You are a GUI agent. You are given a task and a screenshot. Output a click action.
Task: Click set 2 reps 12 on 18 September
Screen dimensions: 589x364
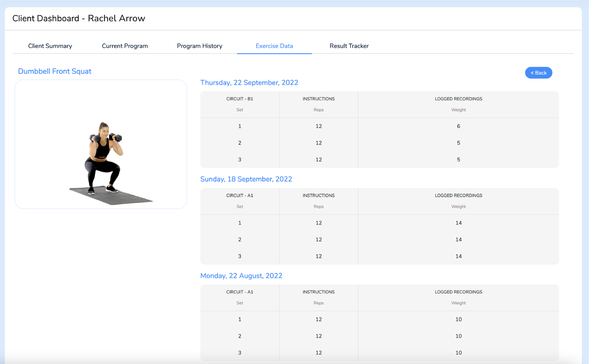pos(318,240)
